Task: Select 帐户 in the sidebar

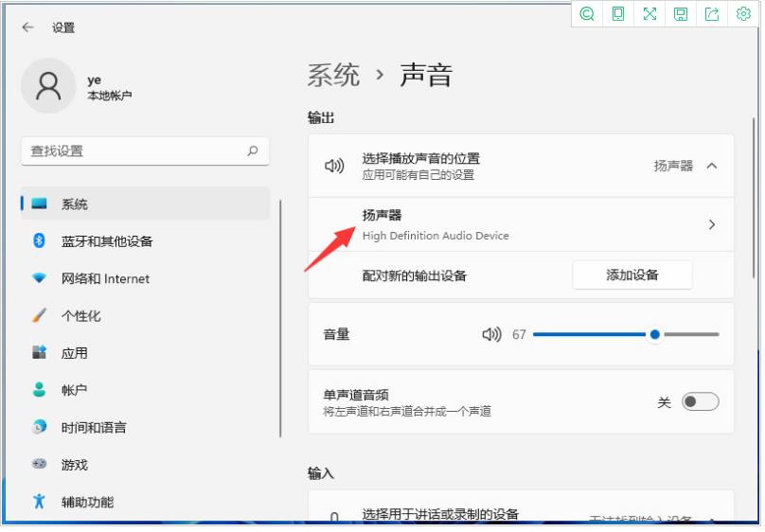Action: coord(146,390)
